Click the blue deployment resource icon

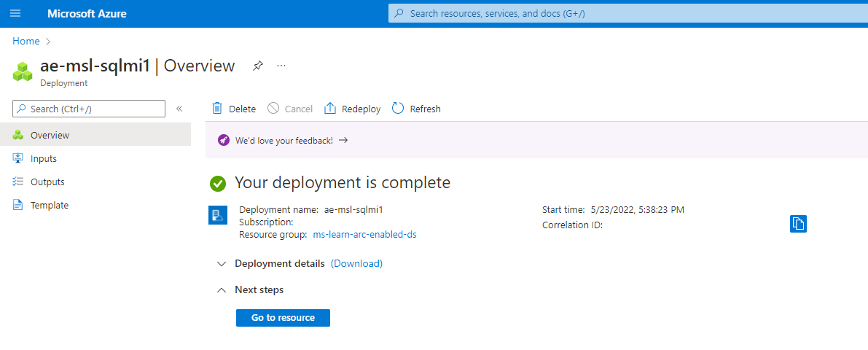point(218,215)
